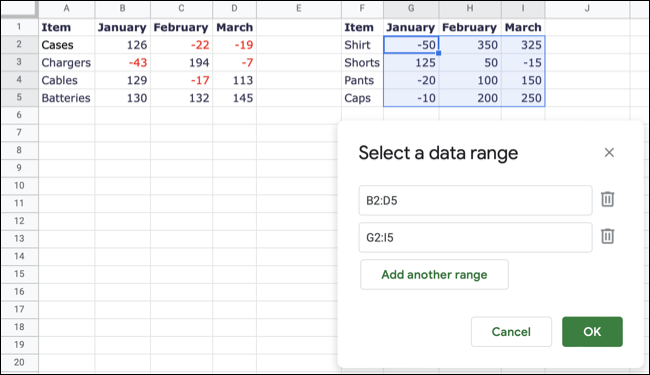Click the Cases cell
The image size is (650, 375).
66,45
